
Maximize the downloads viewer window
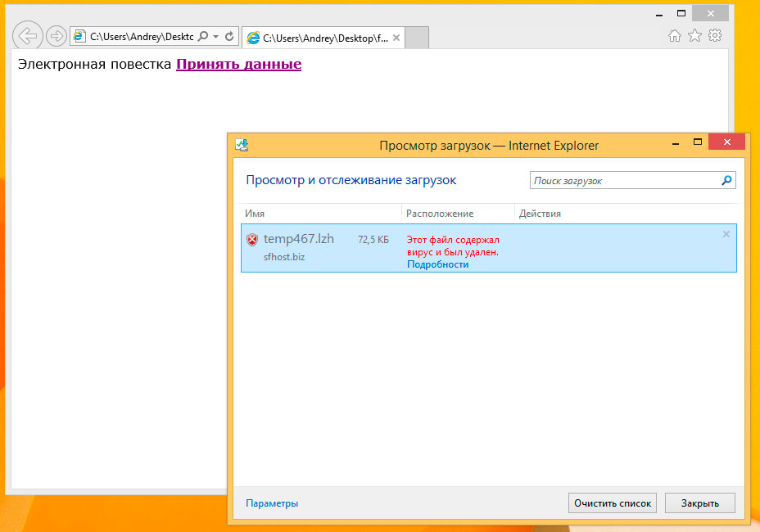tap(698, 142)
